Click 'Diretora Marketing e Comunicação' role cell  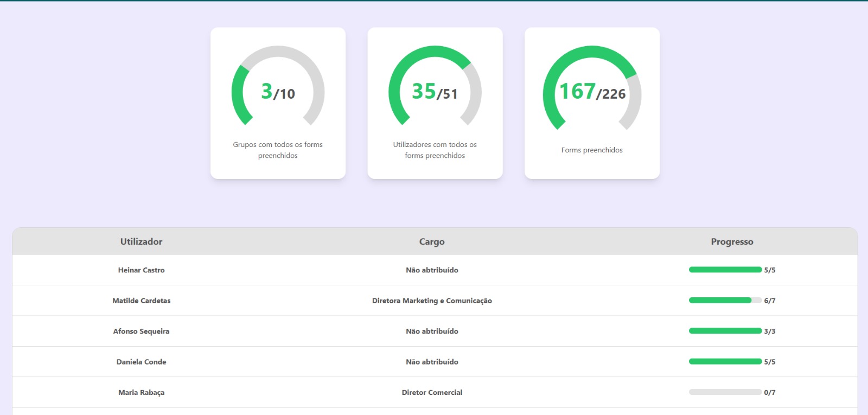click(x=432, y=301)
